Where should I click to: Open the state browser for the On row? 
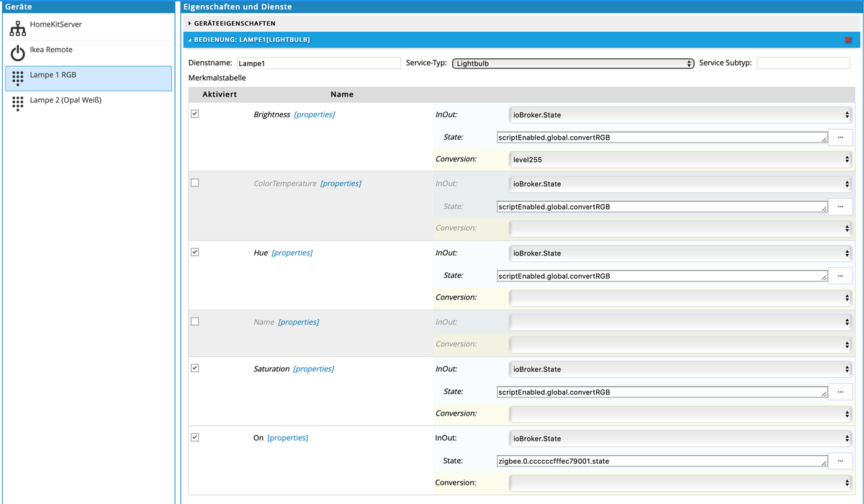840,461
